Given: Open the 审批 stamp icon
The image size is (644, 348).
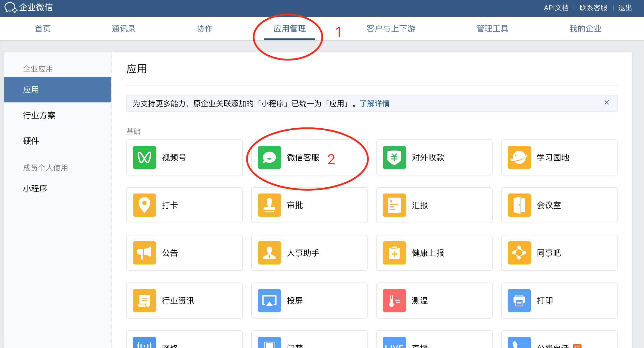Looking at the screenshot, I should pos(269,205).
